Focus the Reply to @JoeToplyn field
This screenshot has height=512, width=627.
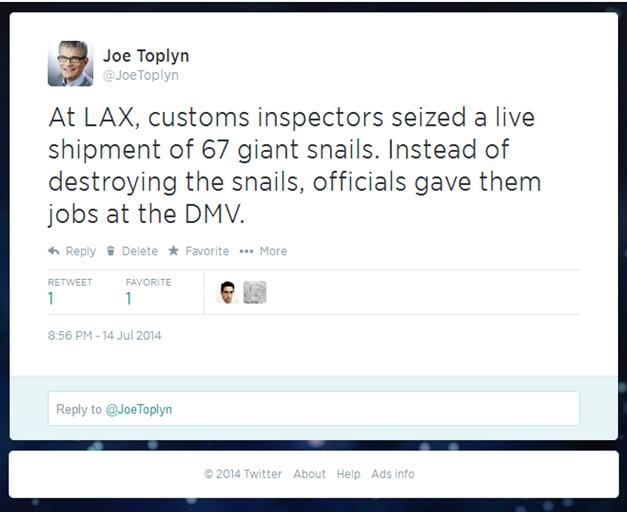[x=314, y=409]
